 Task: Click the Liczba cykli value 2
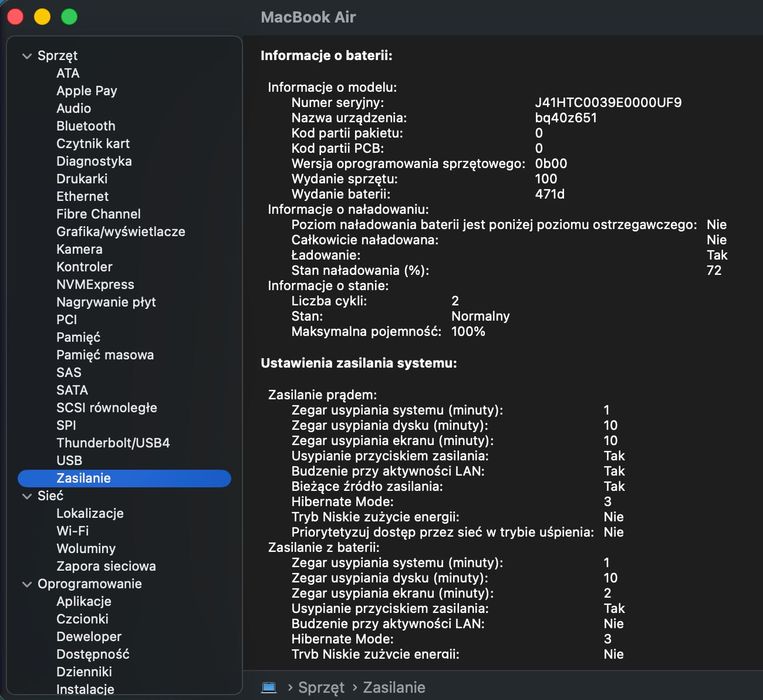(x=455, y=301)
